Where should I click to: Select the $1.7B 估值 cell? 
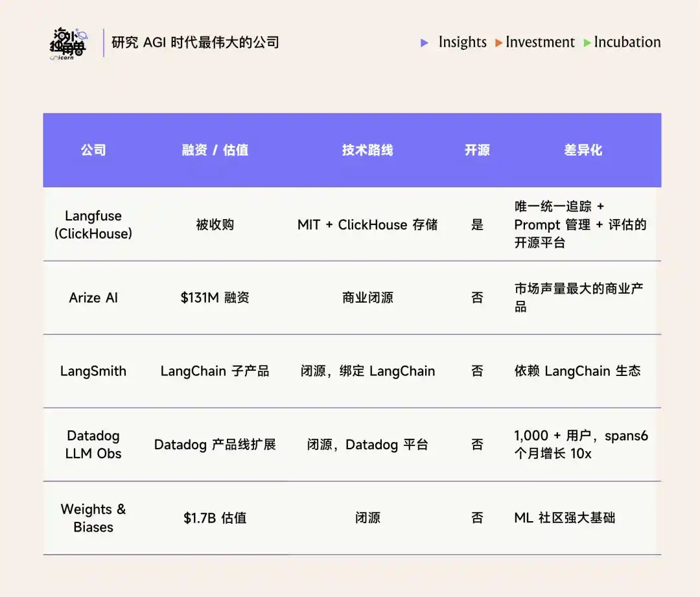tap(215, 518)
